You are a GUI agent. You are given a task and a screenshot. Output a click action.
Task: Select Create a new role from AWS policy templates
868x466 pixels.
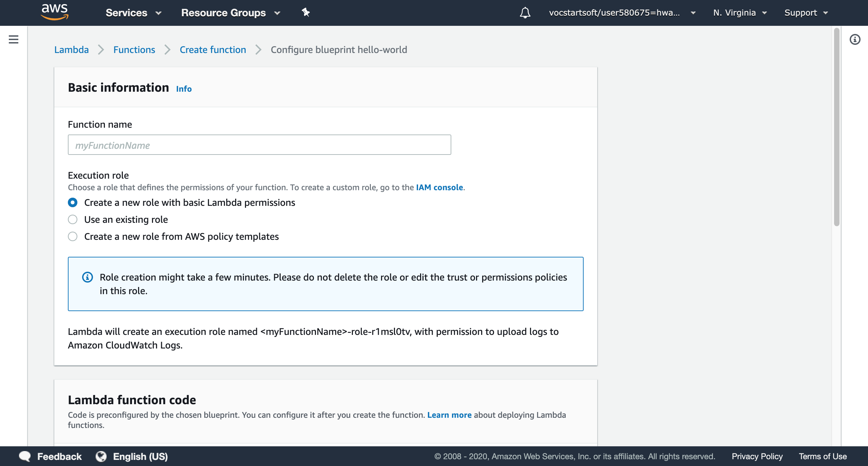73,236
